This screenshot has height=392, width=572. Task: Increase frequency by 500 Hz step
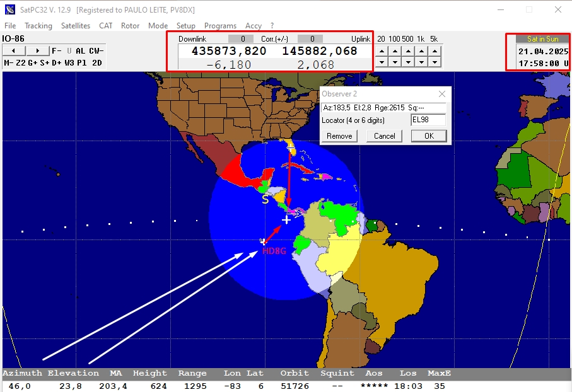(x=408, y=51)
